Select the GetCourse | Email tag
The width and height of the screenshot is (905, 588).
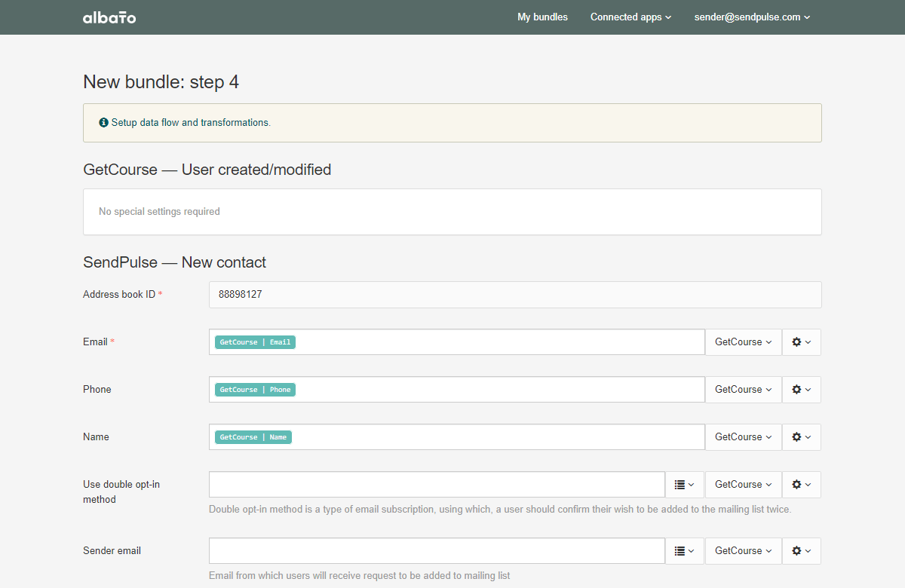(x=255, y=342)
